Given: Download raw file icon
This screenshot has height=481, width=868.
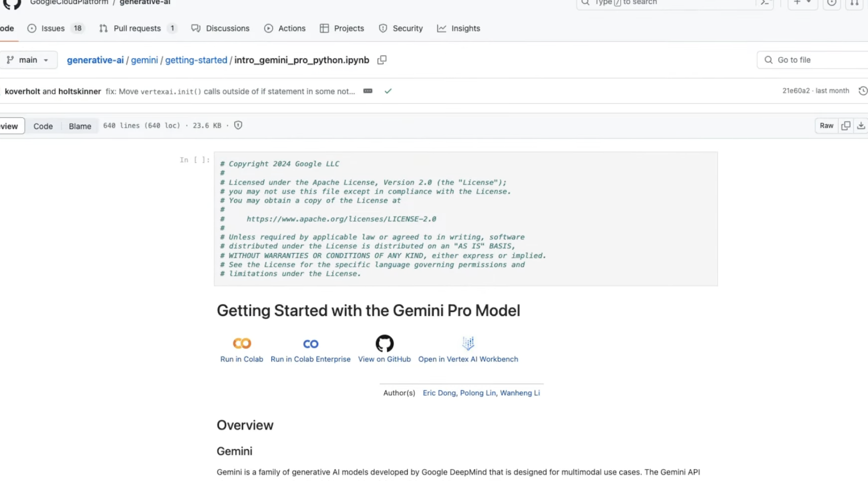Looking at the screenshot, I should 861,126.
